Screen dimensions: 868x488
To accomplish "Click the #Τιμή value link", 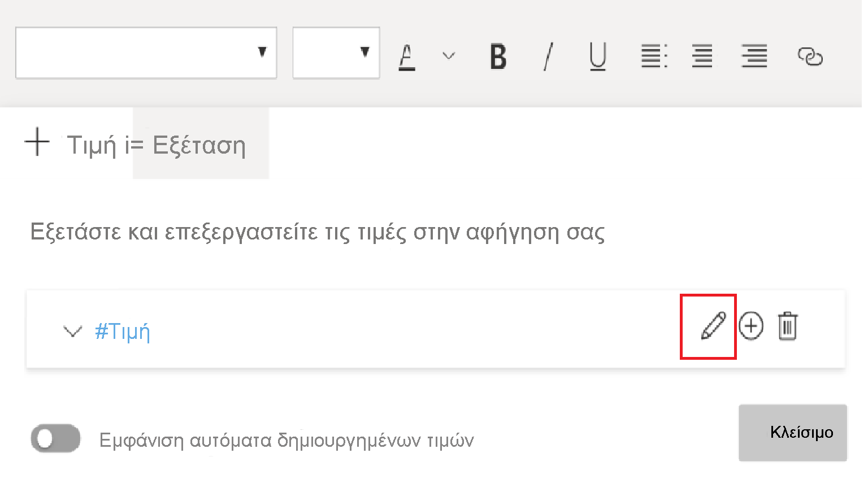I will (123, 331).
